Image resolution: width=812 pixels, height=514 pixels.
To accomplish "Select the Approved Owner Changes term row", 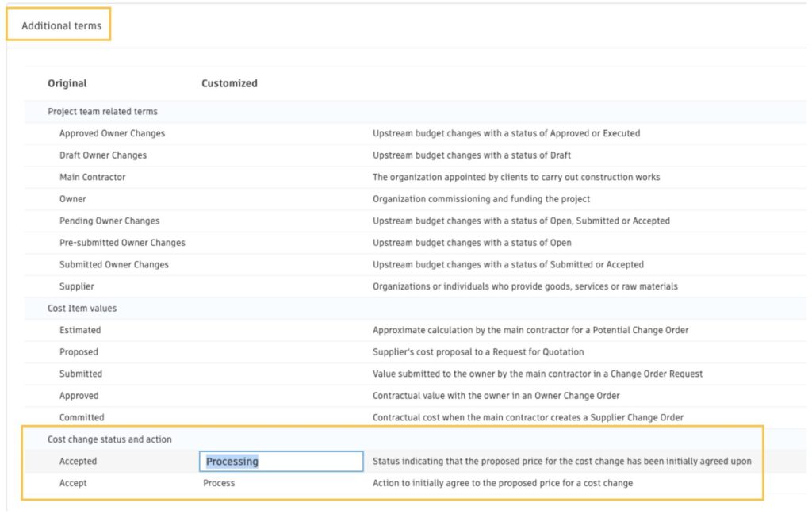I will coord(112,133).
